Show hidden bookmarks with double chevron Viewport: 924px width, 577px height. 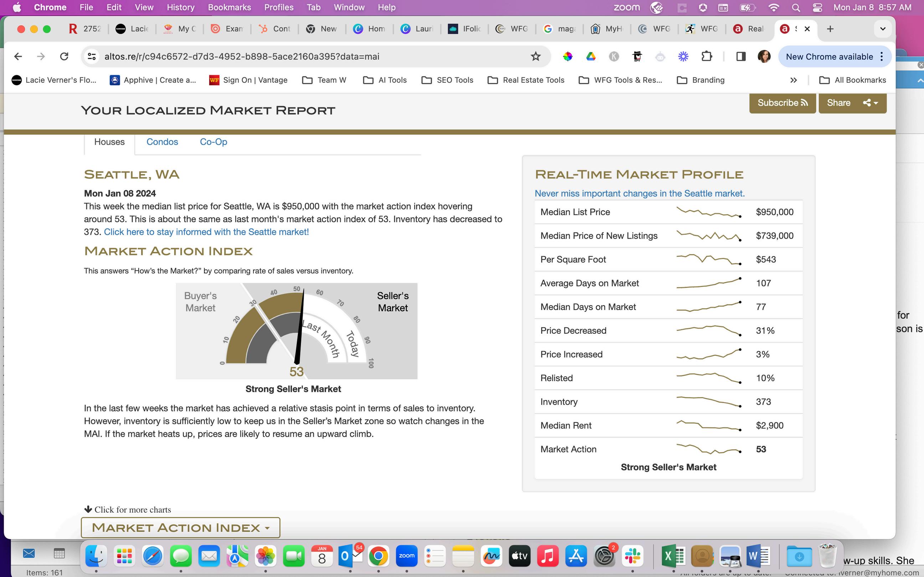[x=794, y=80]
